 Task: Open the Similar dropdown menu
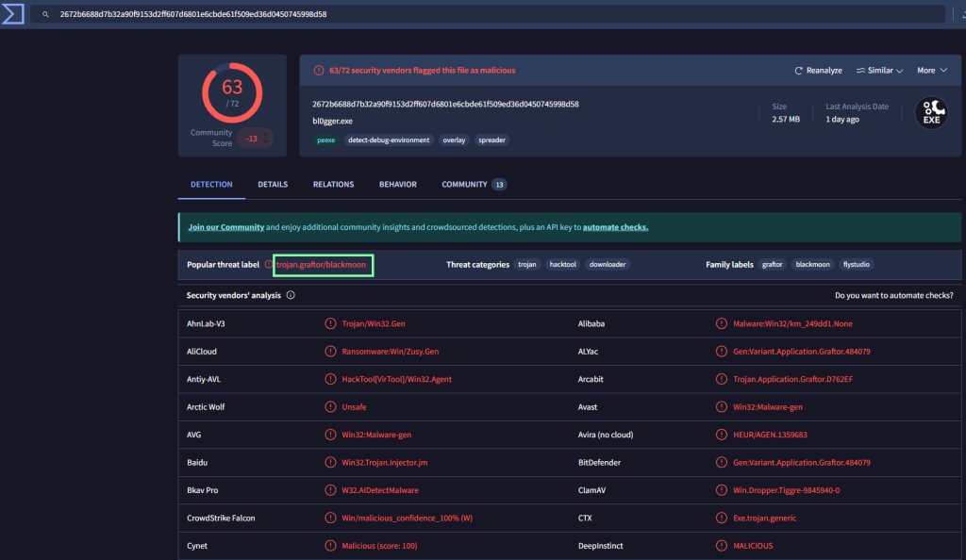tap(879, 71)
